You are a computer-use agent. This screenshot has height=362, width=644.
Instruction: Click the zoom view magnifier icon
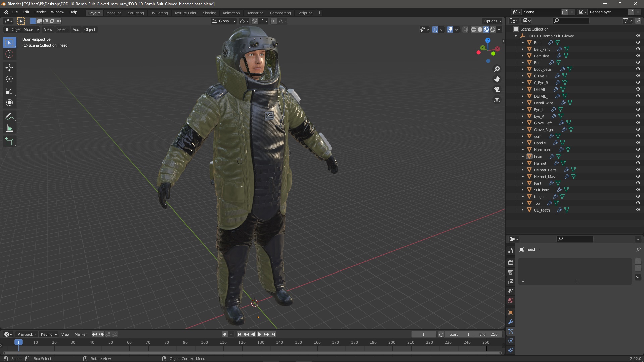coord(497,69)
